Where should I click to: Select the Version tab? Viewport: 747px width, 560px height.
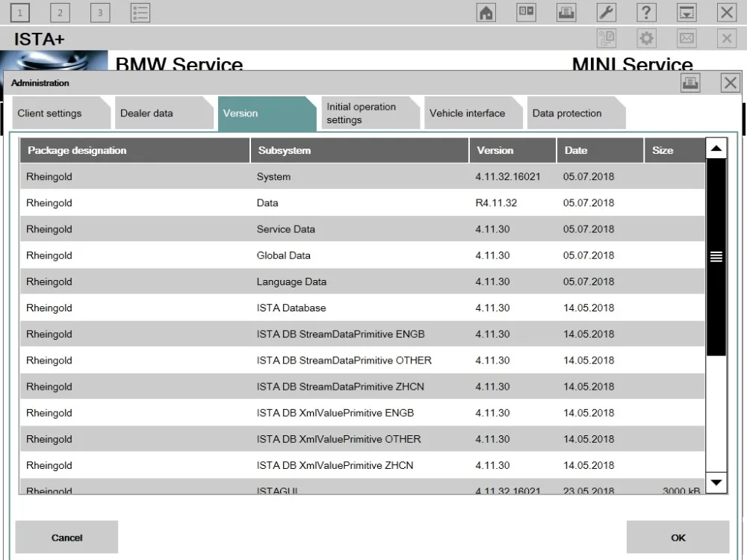(x=267, y=113)
